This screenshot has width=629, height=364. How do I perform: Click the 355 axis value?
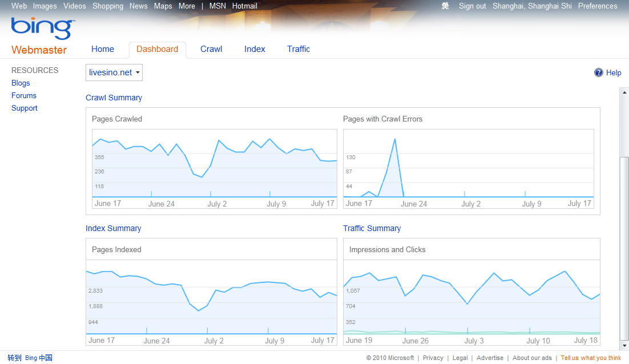(99, 157)
